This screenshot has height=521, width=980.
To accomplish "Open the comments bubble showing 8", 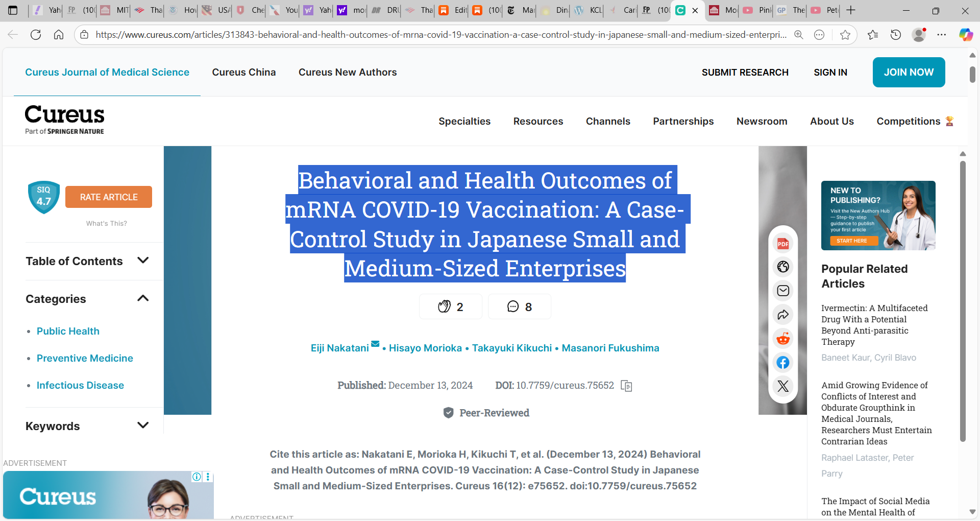I will (520, 306).
